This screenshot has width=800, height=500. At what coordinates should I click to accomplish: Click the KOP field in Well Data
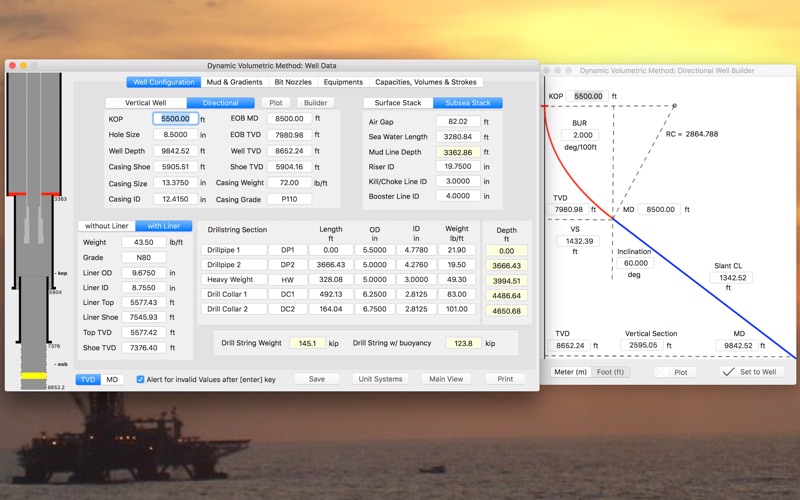click(176, 119)
